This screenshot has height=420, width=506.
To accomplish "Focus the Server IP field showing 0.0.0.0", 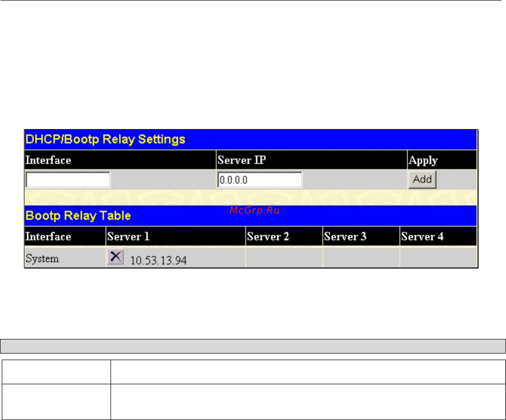I will [x=260, y=180].
